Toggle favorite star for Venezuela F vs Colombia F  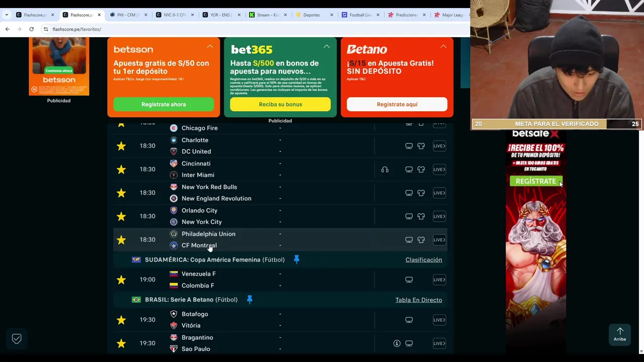coord(121,280)
